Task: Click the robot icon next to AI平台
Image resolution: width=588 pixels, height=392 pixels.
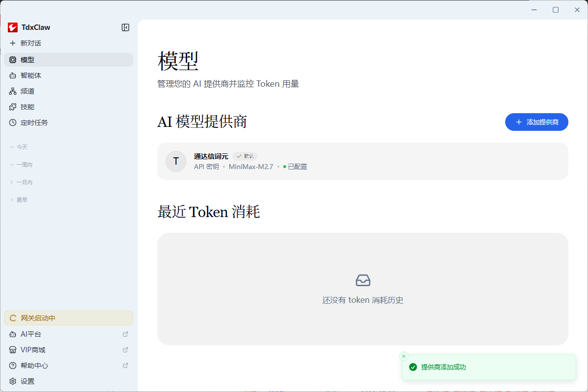Action: coord(13,334)
